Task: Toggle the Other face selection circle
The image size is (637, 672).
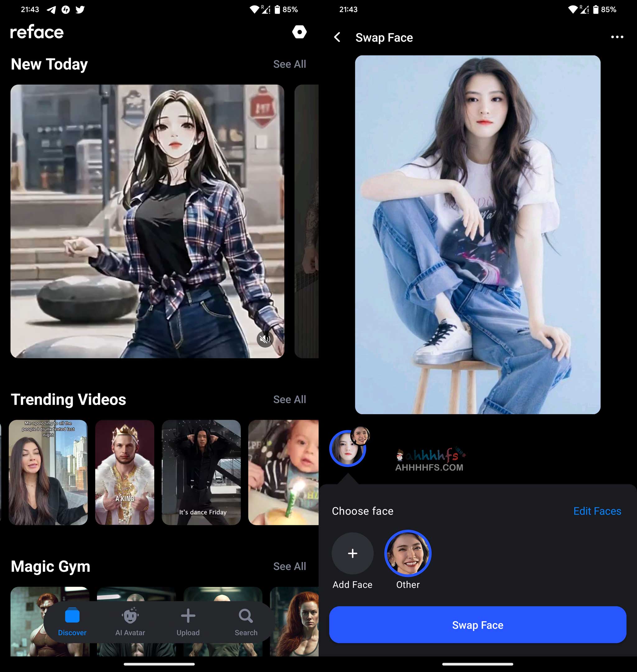Action: (x=408, y=553)
